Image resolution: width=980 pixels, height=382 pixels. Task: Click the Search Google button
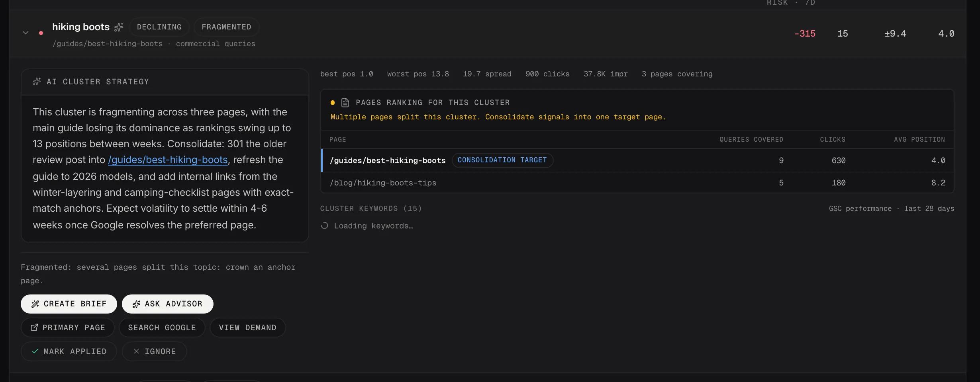coord(162,327)
